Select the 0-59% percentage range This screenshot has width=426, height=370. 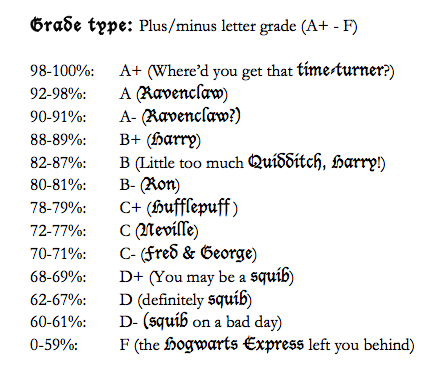(54, 345)
